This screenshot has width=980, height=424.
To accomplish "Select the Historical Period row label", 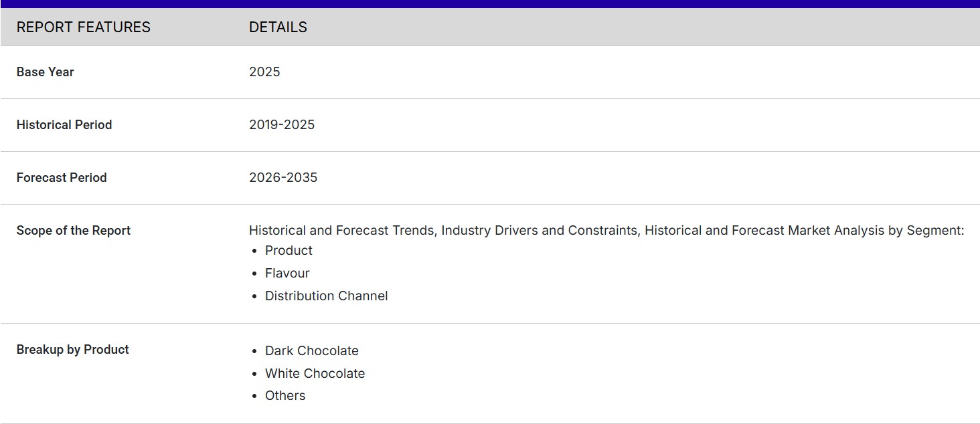I will tap(64, 125).
